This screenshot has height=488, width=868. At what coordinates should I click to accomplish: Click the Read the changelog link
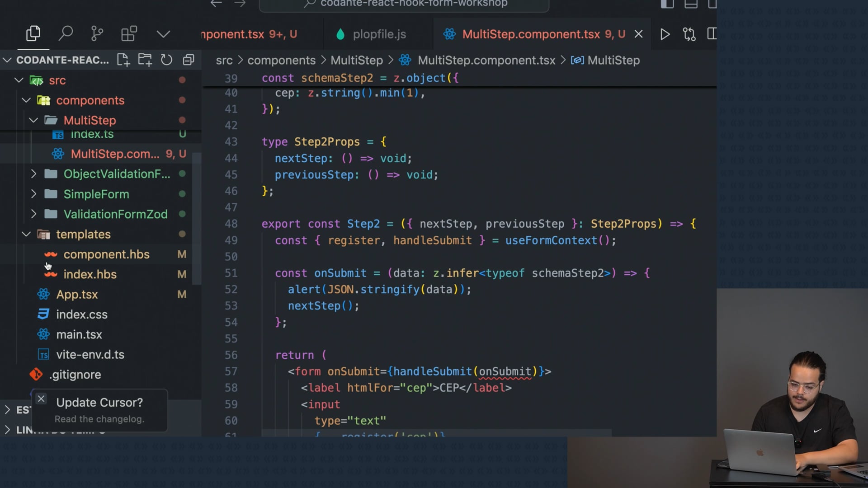click(x=99, y=419)
